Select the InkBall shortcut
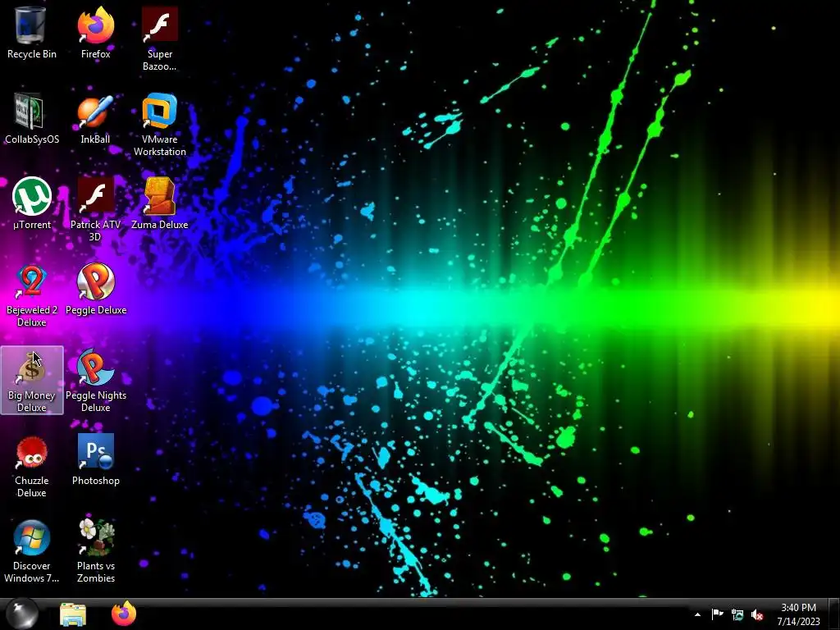 (x=95, y=118)
